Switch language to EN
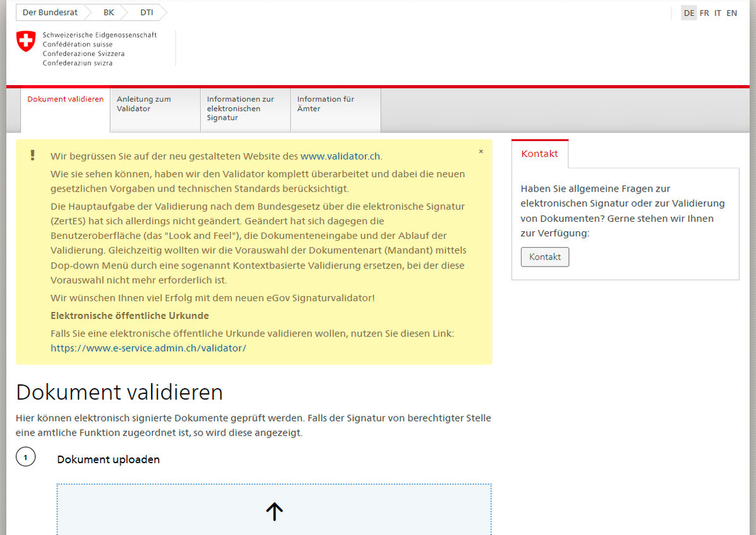 731,13
